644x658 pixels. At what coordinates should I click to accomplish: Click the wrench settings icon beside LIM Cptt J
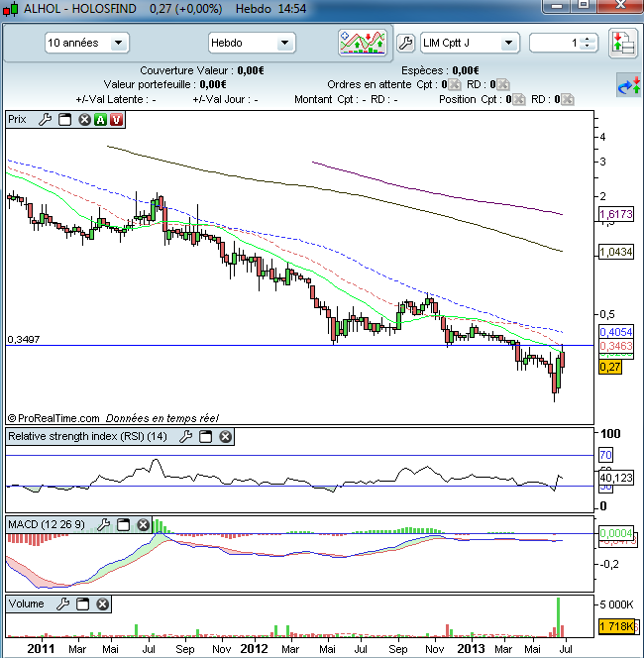(405, 43)
